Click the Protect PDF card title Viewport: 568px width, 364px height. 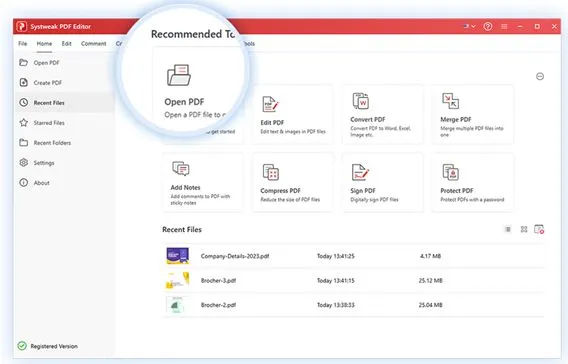[x=456, y=191]
